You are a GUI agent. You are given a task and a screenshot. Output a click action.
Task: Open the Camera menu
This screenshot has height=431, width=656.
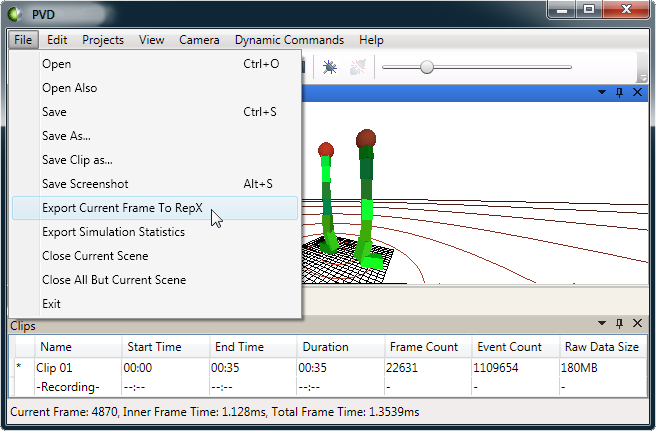point(199,40)
